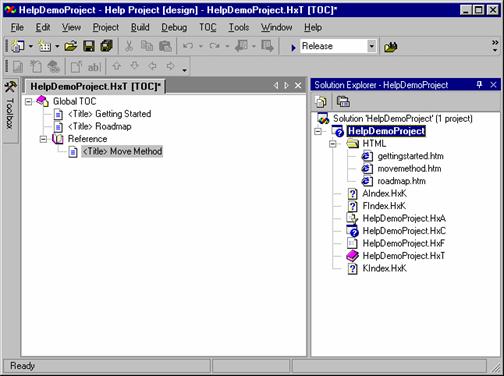Select gettingstarted.htm in Solution Explorer
The image size is (504, 376).
pyautogui.click(x=410, y=156)
